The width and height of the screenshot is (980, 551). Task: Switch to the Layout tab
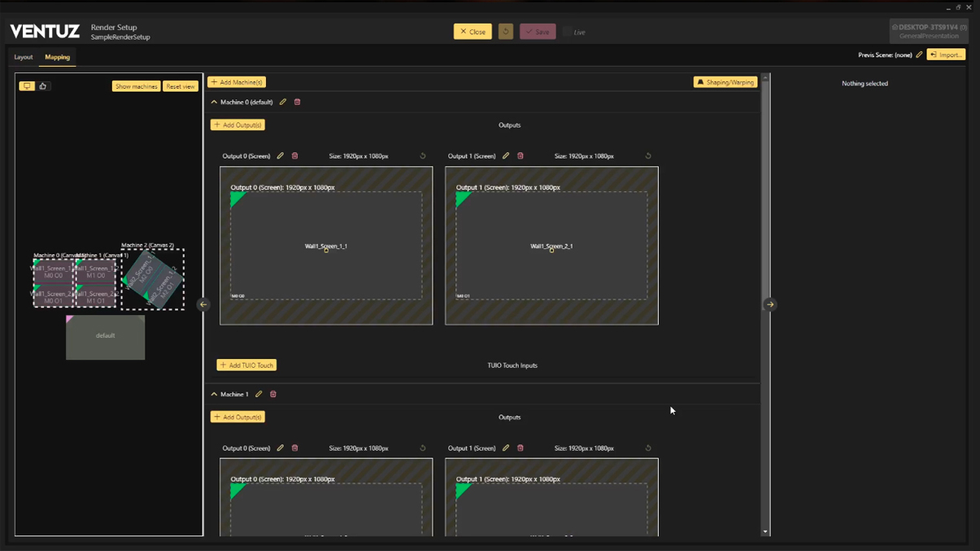pos(24,57)
